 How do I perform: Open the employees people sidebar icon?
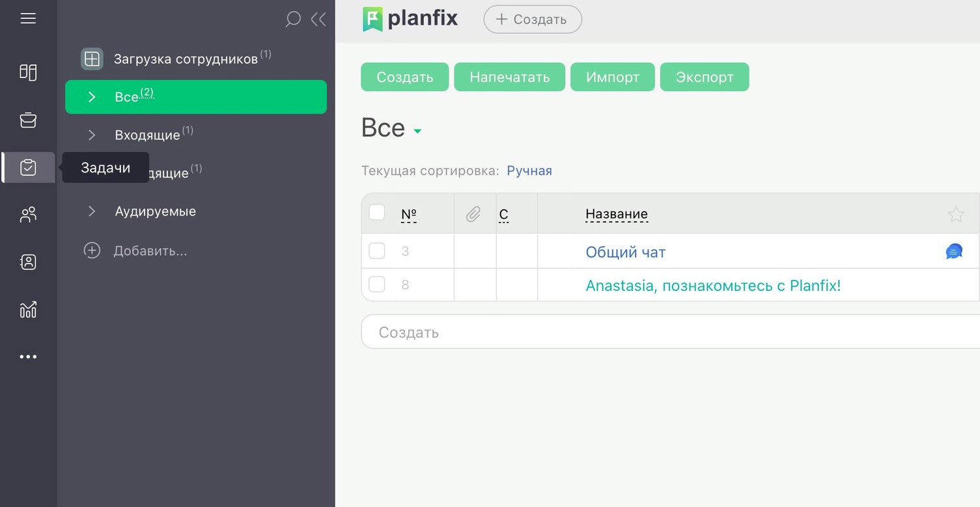(28, 215)
